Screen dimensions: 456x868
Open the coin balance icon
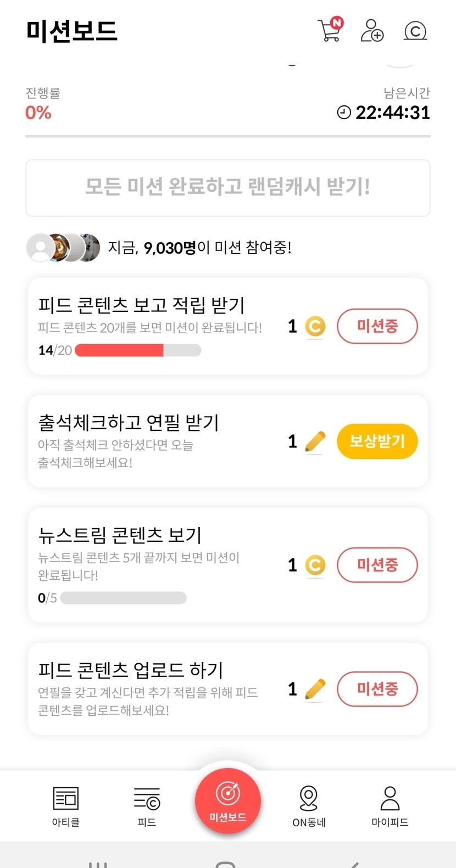(415, 31)
